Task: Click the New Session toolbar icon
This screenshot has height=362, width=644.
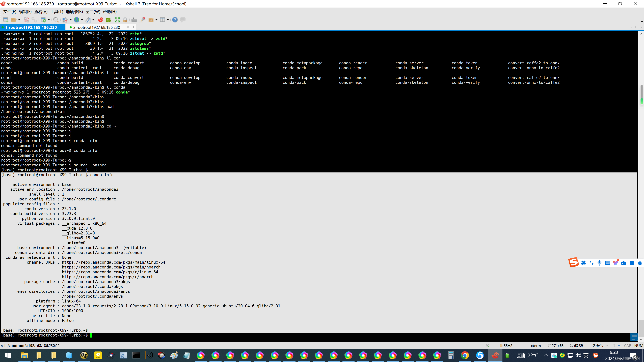Action: pyautogui.click(x=6, y=20)
